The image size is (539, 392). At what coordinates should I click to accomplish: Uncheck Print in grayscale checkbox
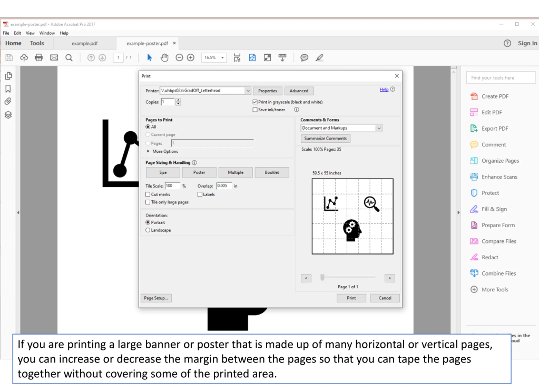pyautogui.click(x=255, y=102)
